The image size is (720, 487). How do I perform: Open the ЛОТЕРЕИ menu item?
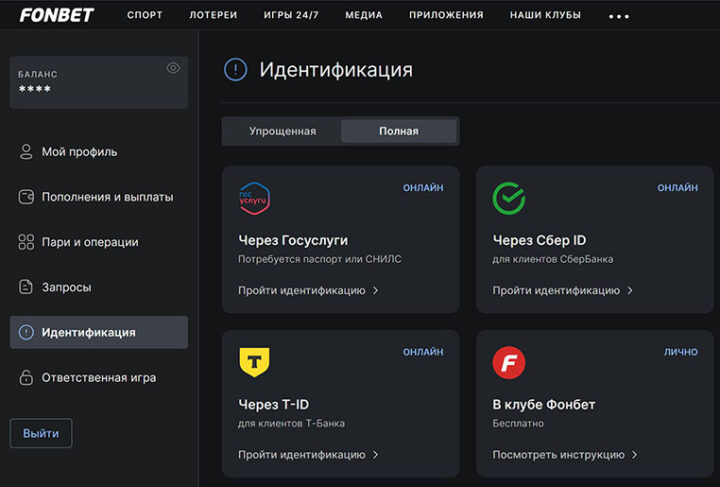(213, 15)
